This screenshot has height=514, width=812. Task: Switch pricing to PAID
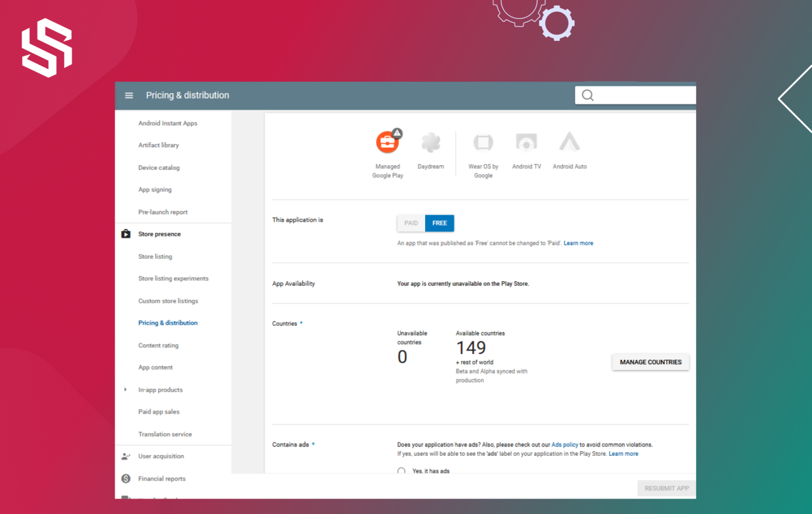pyautogui.click(x=411, y=223)
